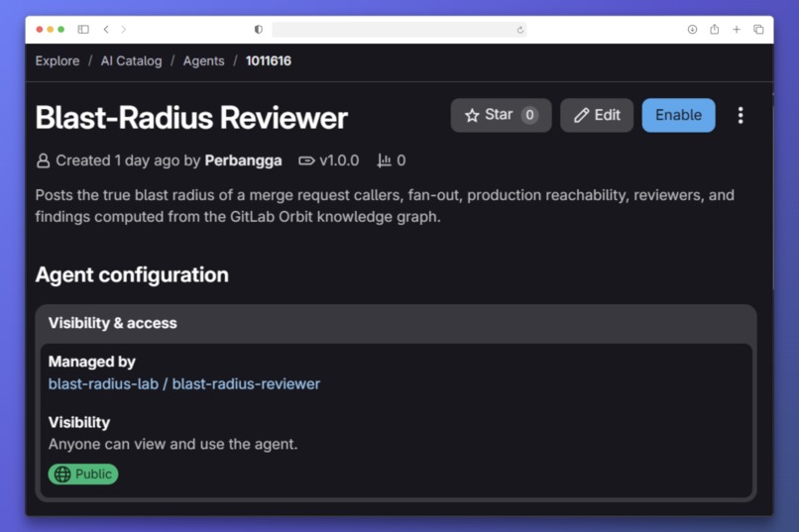Click the page scrollbar on right edge
Viewport: 799px width, 532px height.
pyautogui.click(x=772, y=191)
